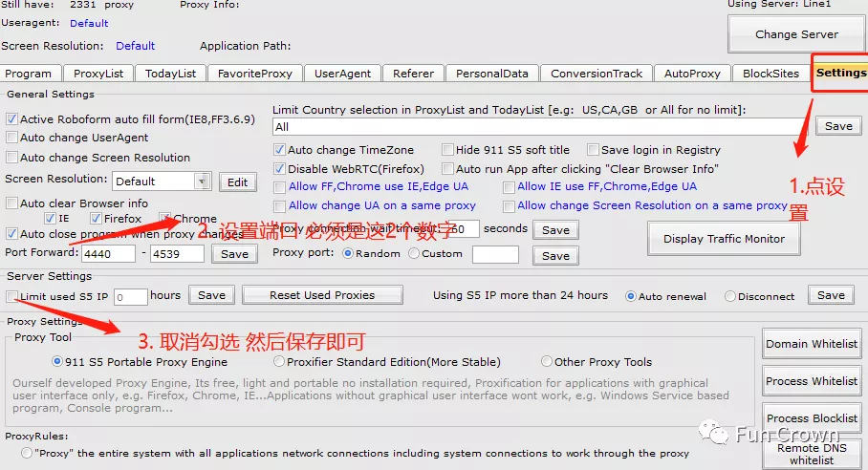Select Proxifier Standard Edition option

tap(279, 361)
